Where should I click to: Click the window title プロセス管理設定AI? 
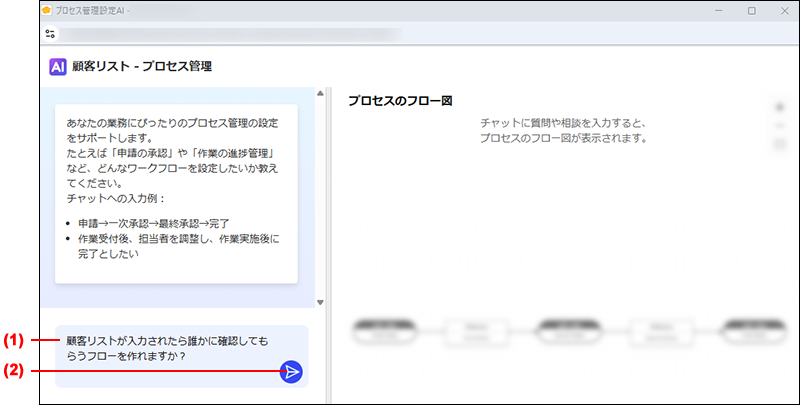pos(90,11)
